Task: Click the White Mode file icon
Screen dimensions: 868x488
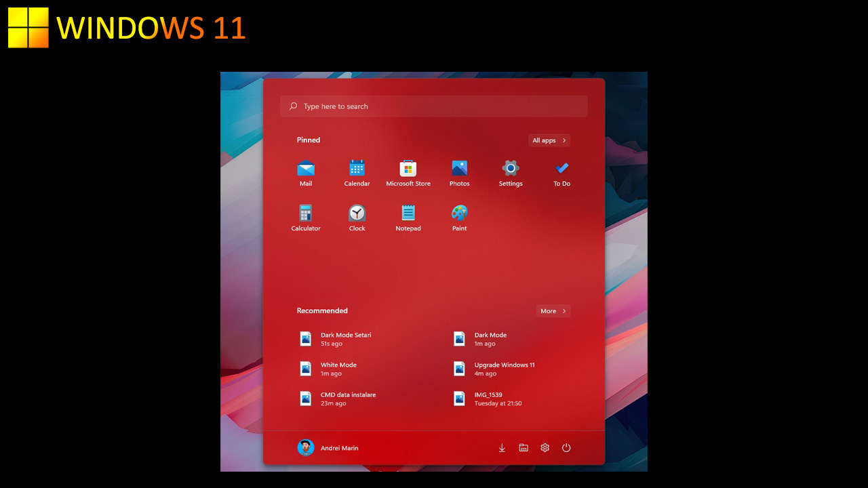Action: (306, 369)
